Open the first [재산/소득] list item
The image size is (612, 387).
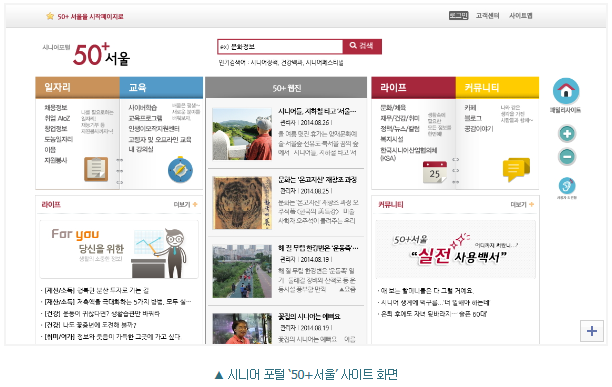point(95,290)
